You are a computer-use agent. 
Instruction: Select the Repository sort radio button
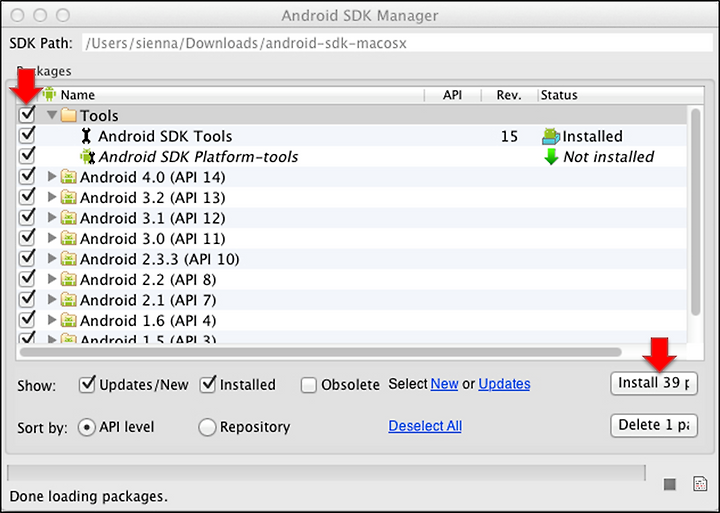[x=207, y=427]
